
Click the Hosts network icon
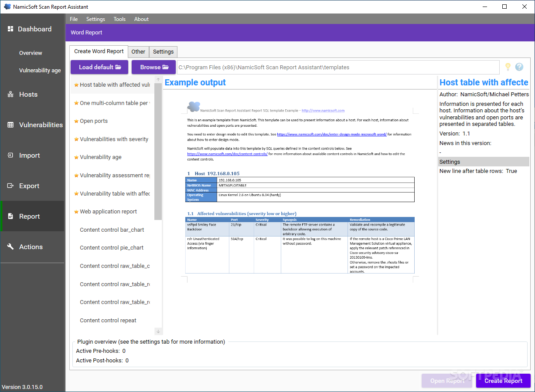10,94
